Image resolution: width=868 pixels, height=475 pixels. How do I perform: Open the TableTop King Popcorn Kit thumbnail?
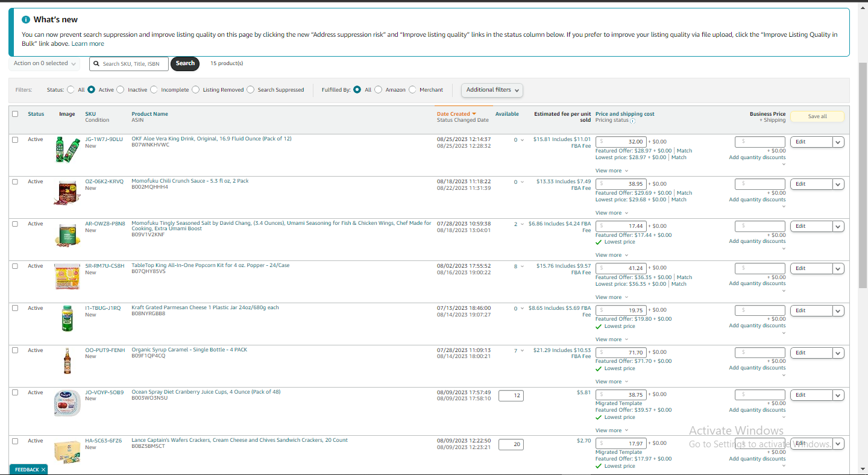[67, 277]
